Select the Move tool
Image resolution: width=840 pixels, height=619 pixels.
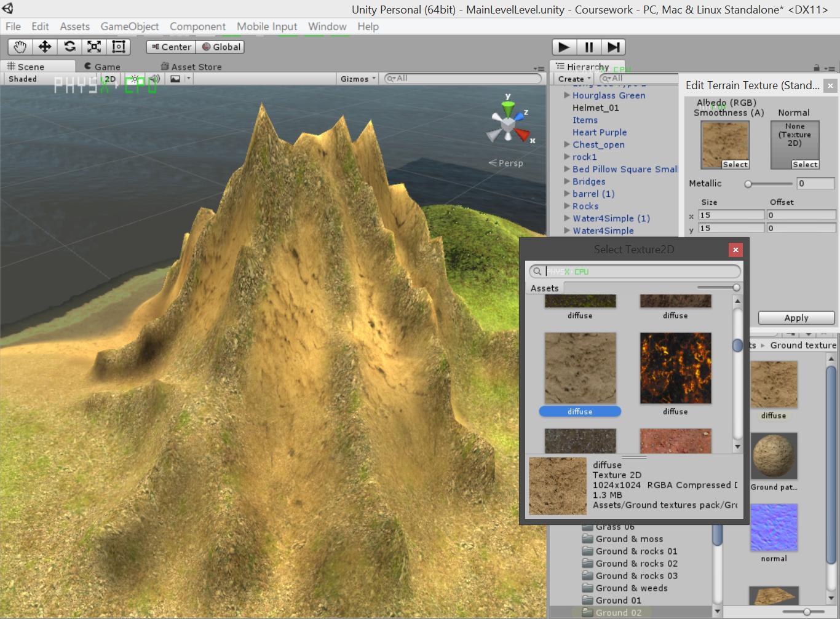pos(45,47)
